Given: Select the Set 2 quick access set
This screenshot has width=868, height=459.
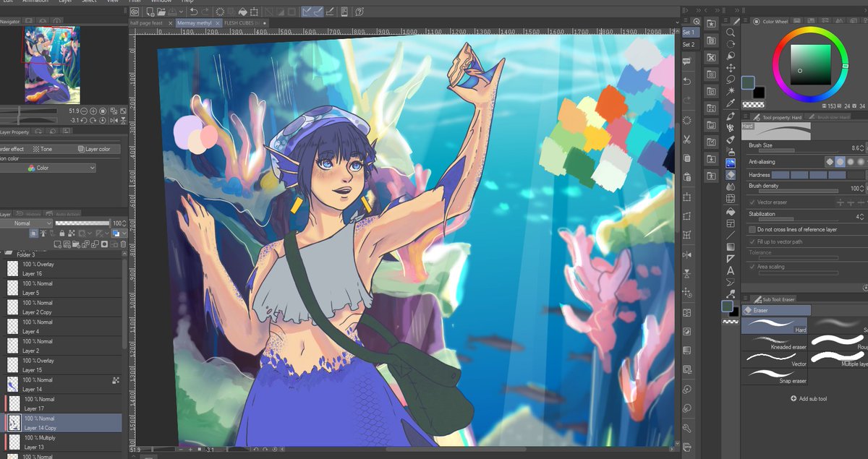Looking at the screenshot, I should tap(689, 45).
